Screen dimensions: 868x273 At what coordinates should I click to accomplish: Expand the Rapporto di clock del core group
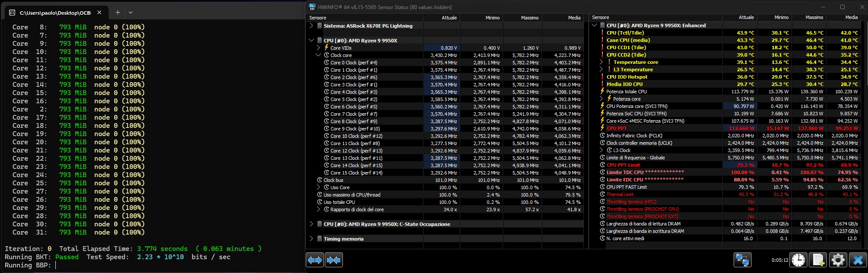pos(318,210)
